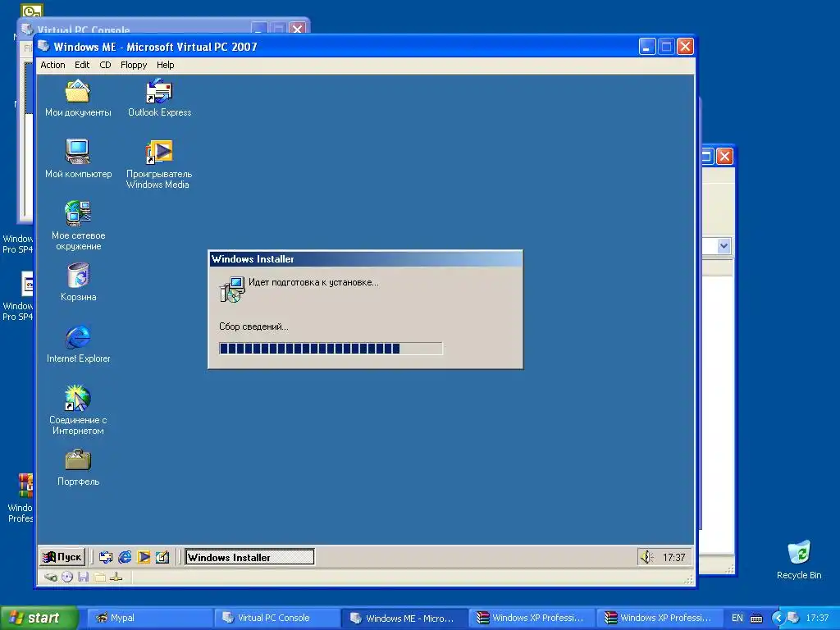This screenshot has height=630, width=840.
Task: Click the Windows Installer taskbar button
Action: [x=249, y=557]
